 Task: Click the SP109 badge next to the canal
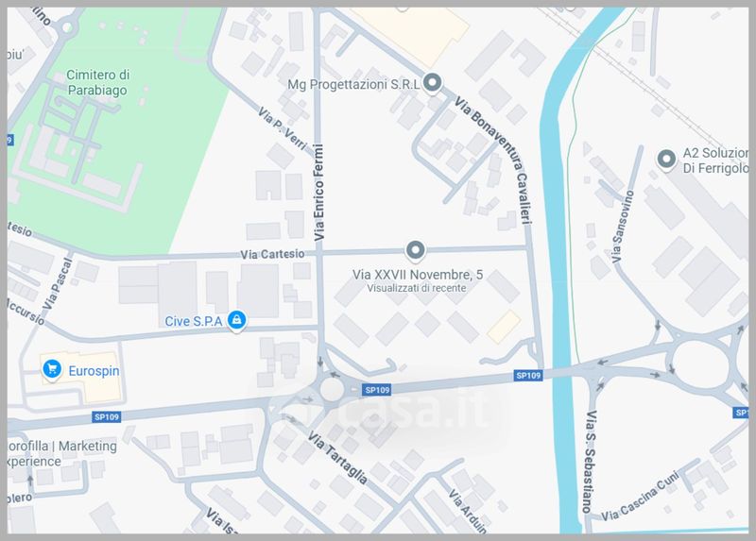528,375
